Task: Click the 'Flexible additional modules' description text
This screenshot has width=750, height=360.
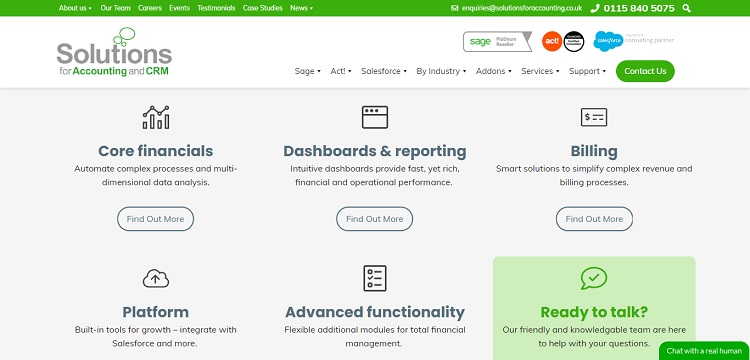Action: [375, 337]
